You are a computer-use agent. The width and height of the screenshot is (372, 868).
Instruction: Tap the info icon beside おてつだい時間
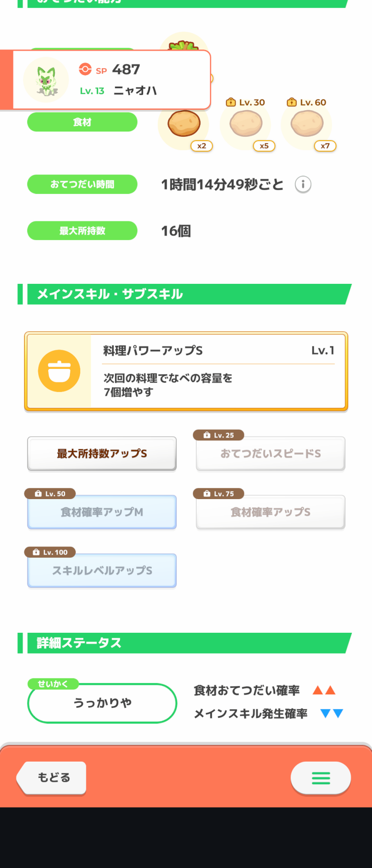[303, 184]
